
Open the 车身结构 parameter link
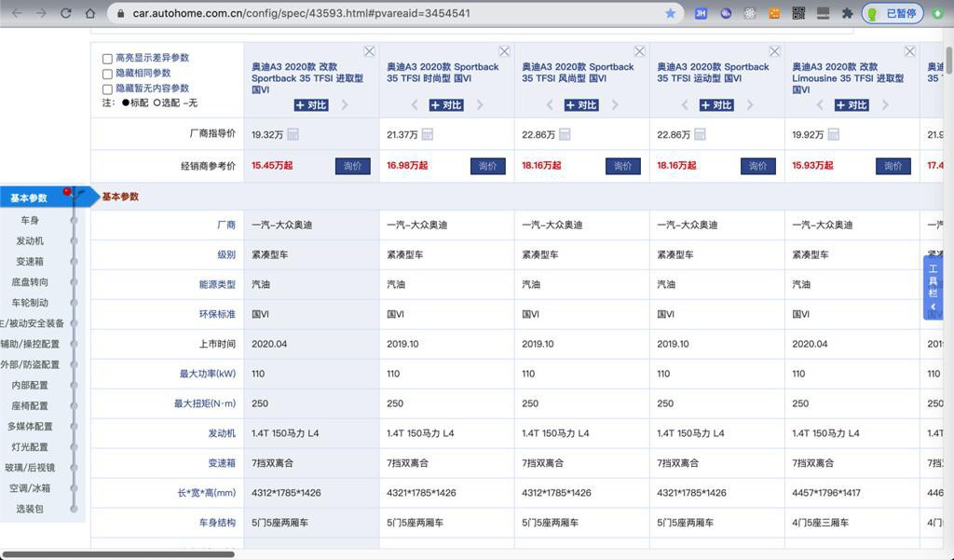coord(217,523)
